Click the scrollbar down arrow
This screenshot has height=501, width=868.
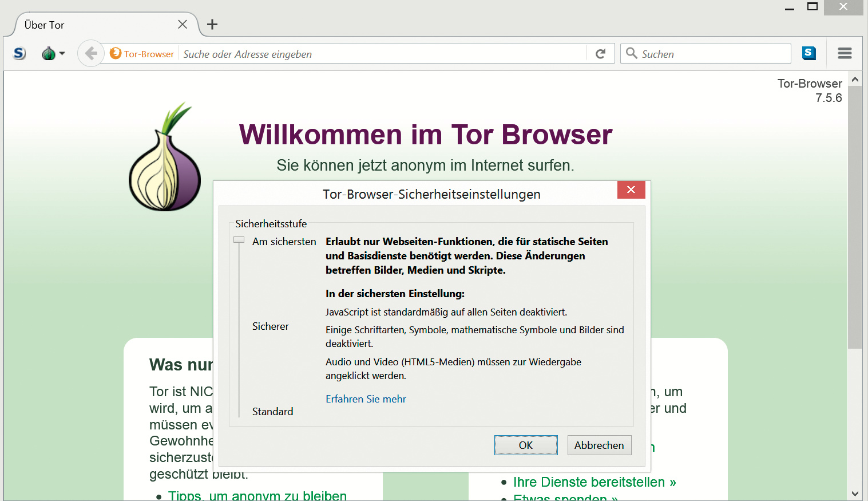855,494
